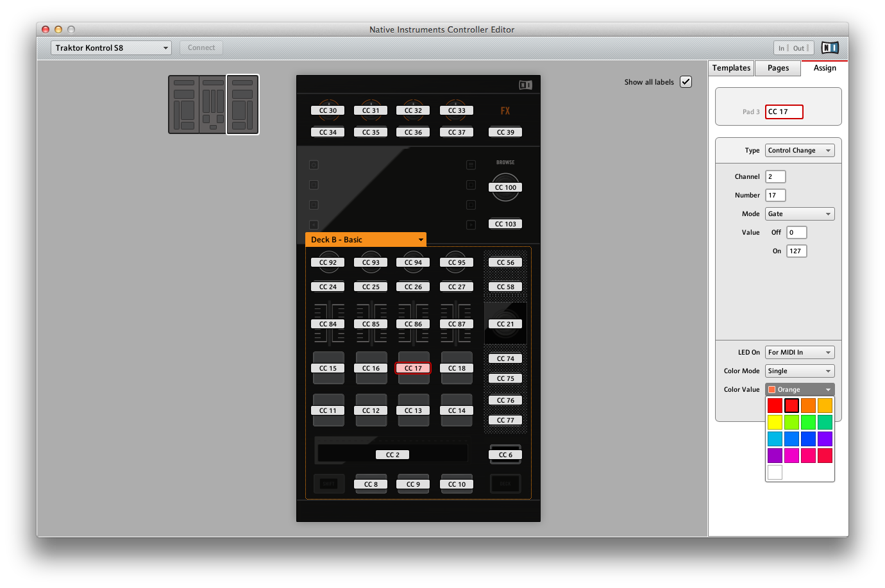Select the CC 100 Browse encoder
This screenshot has height=588, width=885.
pos(505,187)
